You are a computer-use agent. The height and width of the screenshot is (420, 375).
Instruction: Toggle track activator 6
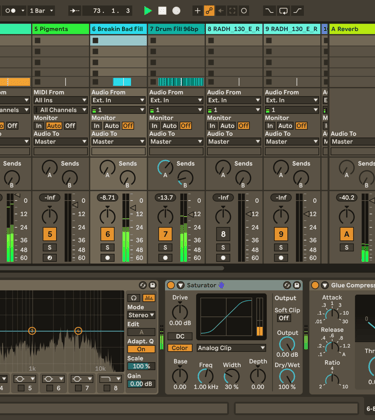coord(107,234)
